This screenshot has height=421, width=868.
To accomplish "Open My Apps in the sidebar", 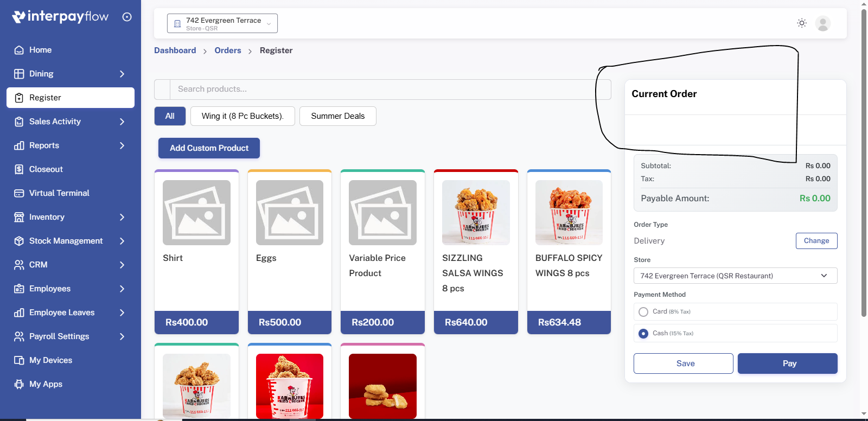I will click(71, 384).
